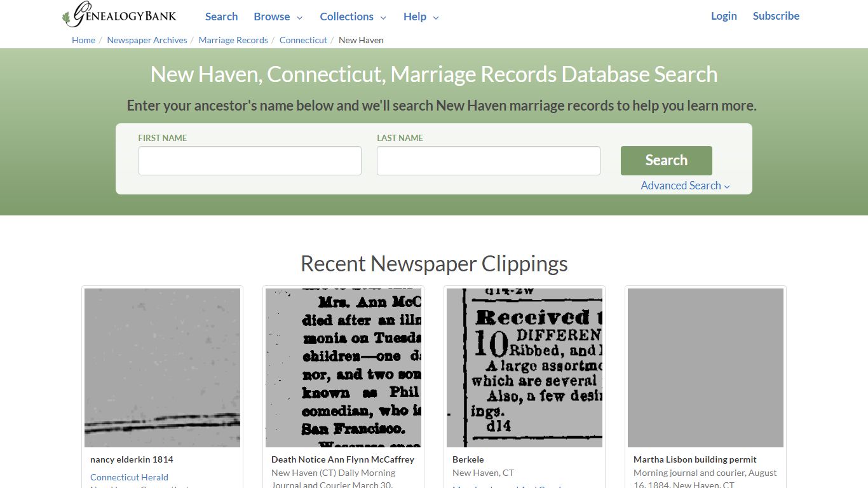Click the 'Berkele' clipping title
The image size is (868, 488).
coord(468,459)
